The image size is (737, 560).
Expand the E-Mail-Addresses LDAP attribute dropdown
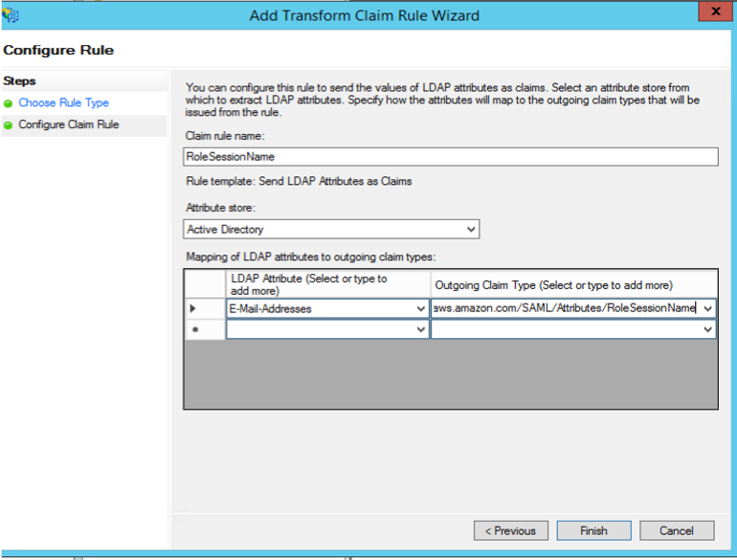click(421, 308)
